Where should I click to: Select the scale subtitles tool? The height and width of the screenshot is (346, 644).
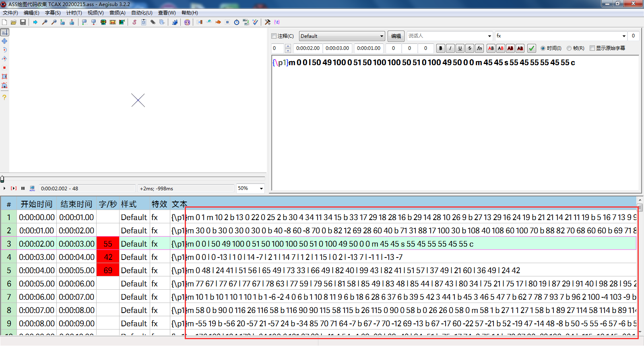(4, 68)
